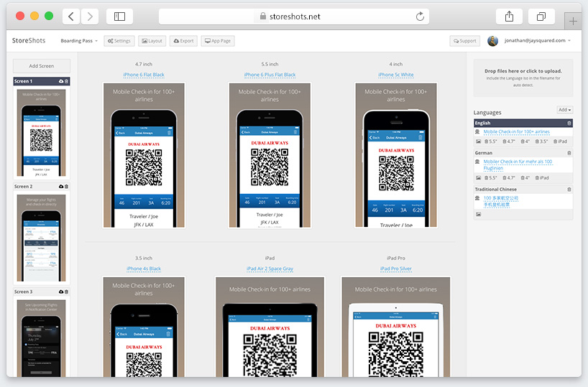Image resolution: width=588 pixels, height=387 pixels.
Task: Click the iPhone 6 Plus Flat Black link
Action: click(x=270, y=75)
